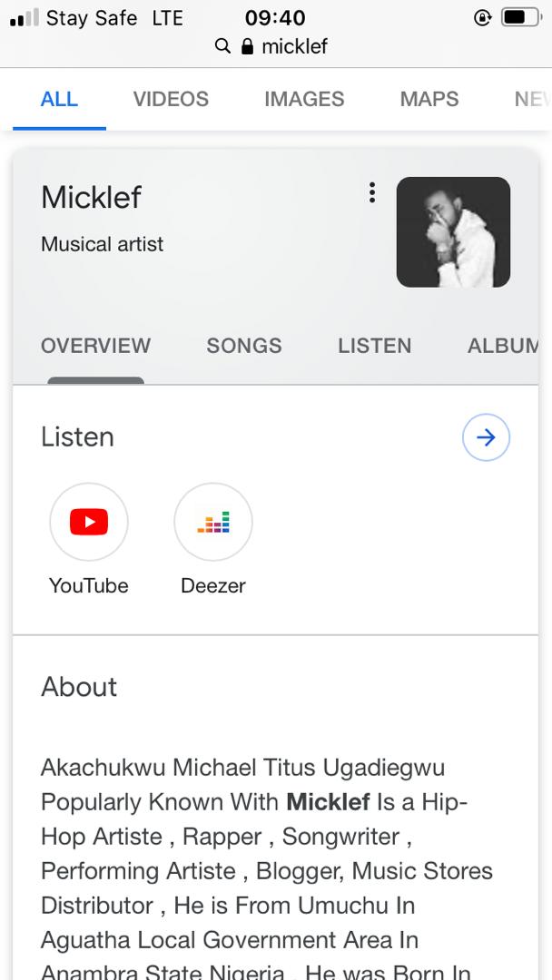This screenshot has width=552, height=980.
Task: Open the YouTube listen icon
Action: 89,522
